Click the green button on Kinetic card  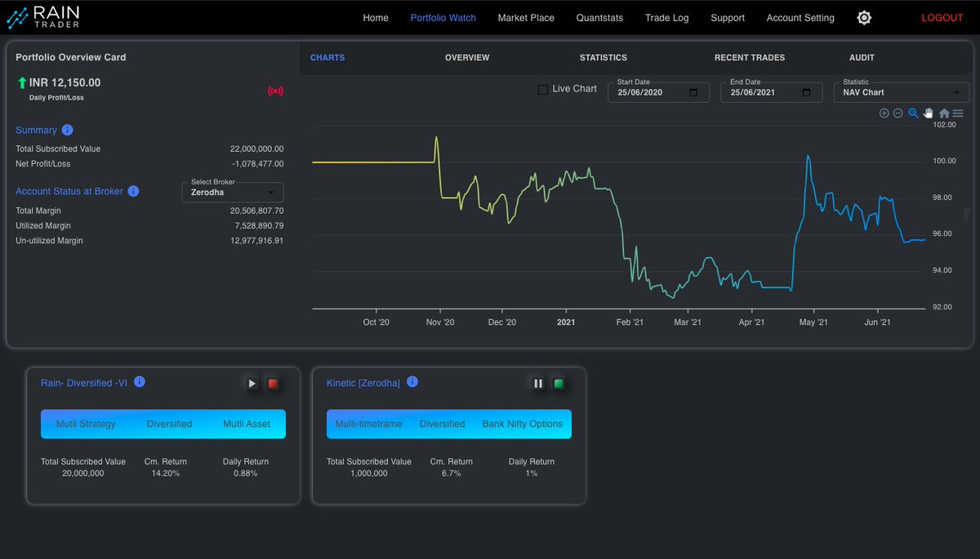click(559, 384)
